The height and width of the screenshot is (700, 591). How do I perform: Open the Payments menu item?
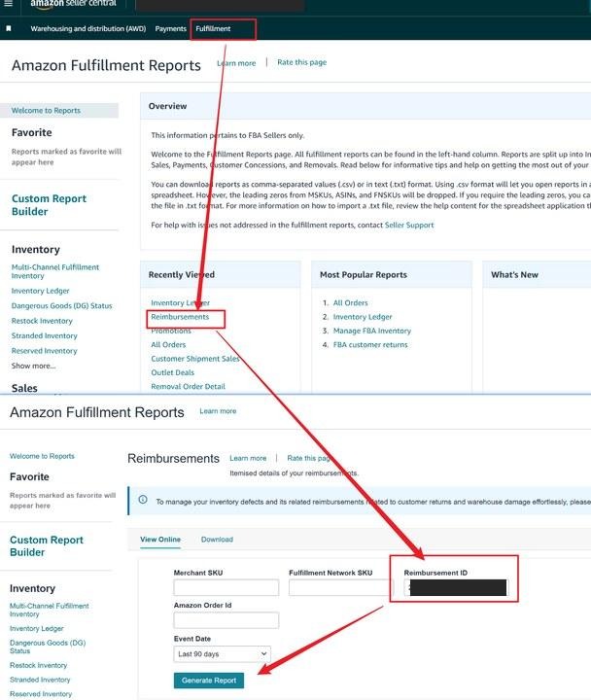pyautogui.click(x=170, y=28)
